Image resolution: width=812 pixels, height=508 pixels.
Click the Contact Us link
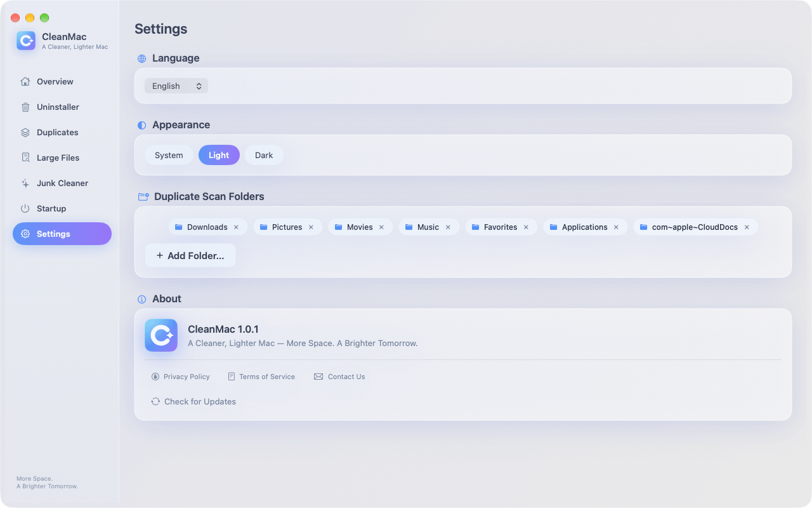point(339,377)
